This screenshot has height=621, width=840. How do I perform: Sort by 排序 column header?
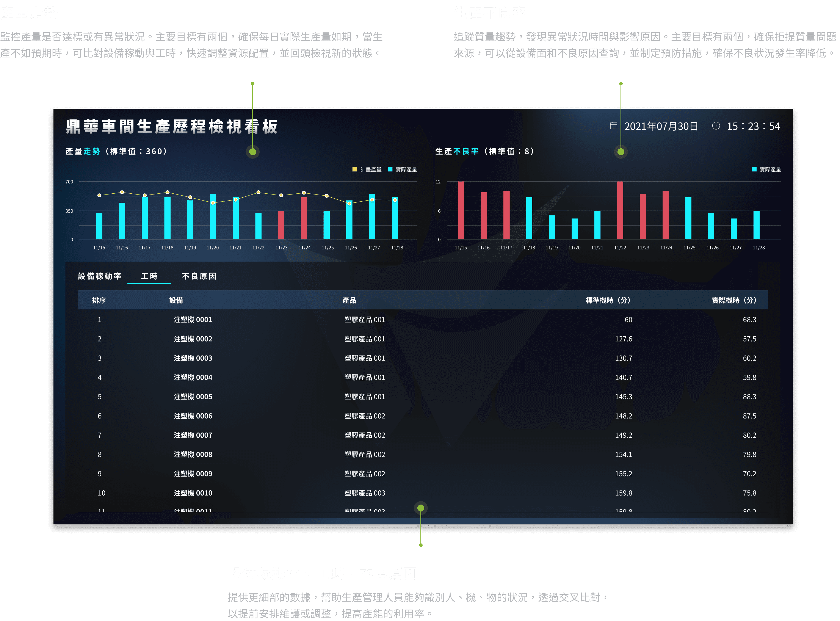click(99, 300)
